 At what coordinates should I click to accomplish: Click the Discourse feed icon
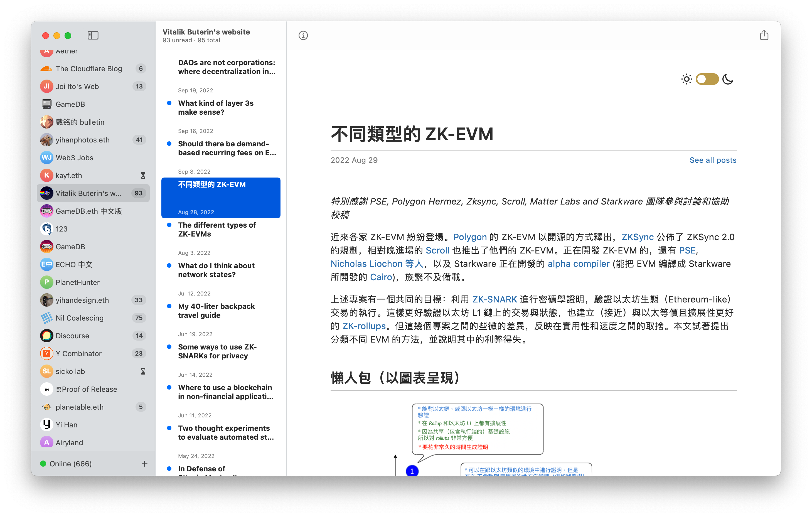click(x=46, y=336)
